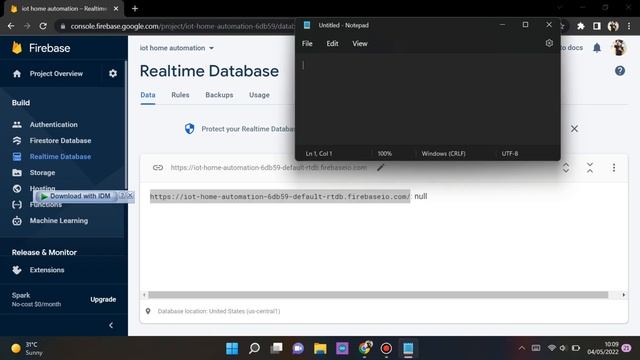Image resolution: width=640 pixels, height=360 pixels.
Task: Collapse all database nodes icon
Action: tap(590, 168)
